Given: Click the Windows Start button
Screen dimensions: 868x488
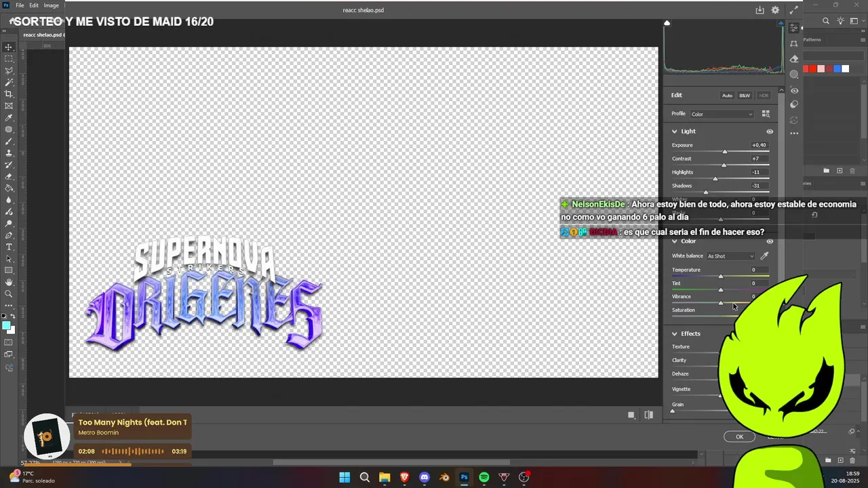Looking at the screenshot, I should click(x=344, y=477).
